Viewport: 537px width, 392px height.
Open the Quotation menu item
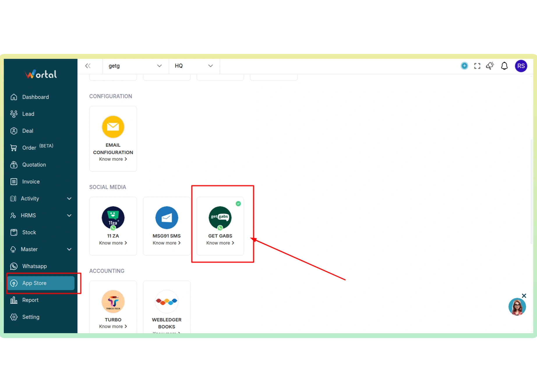tap(41, 165)
